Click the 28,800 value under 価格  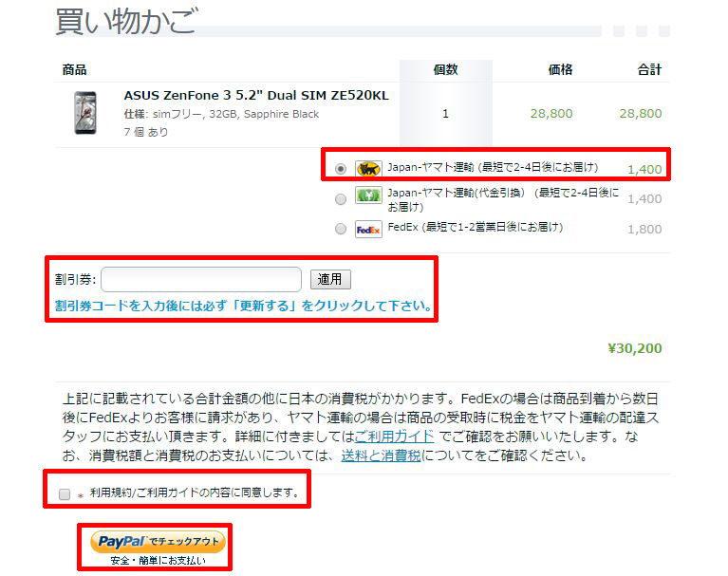551,114
